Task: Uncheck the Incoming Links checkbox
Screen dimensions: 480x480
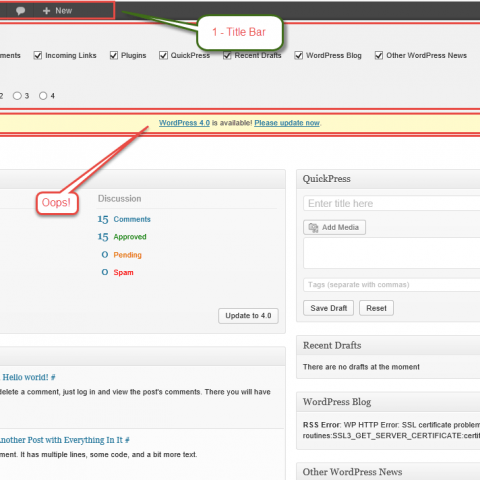Action: coord(38,55)
